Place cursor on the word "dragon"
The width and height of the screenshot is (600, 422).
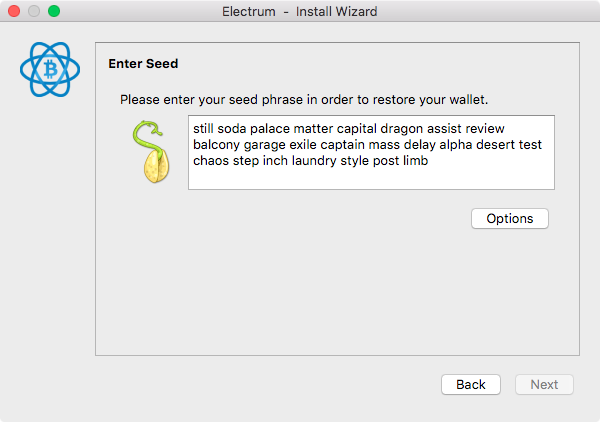pos(402,129)
